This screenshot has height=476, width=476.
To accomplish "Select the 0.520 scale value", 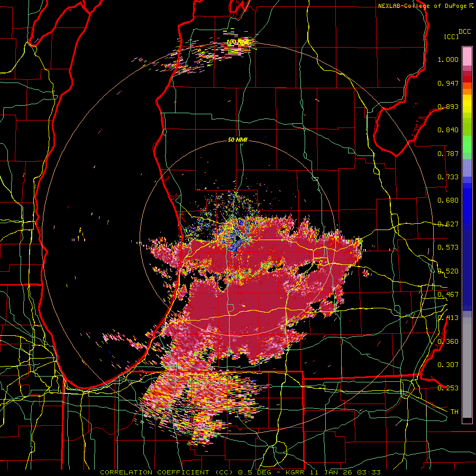I will coord(448,271).
